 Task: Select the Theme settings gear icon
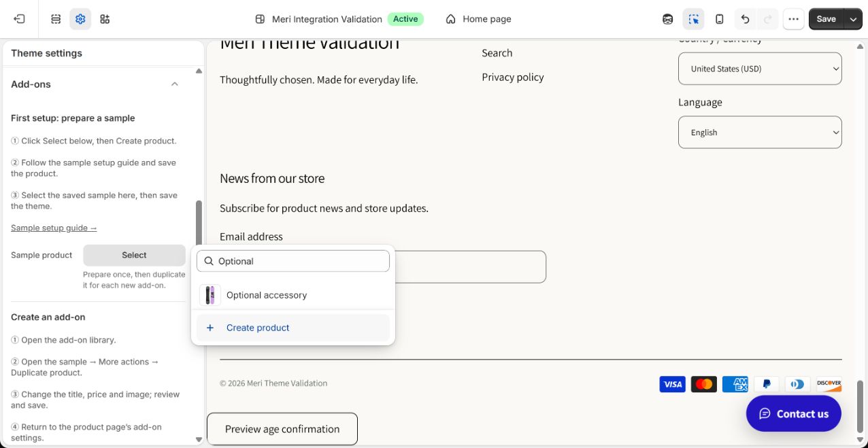pos(80,19)
